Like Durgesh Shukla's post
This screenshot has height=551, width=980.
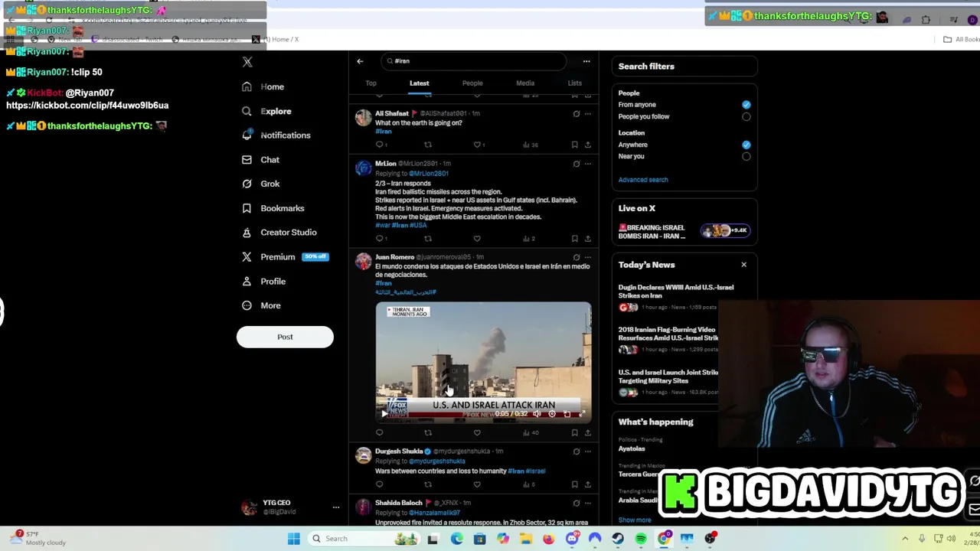477,484
